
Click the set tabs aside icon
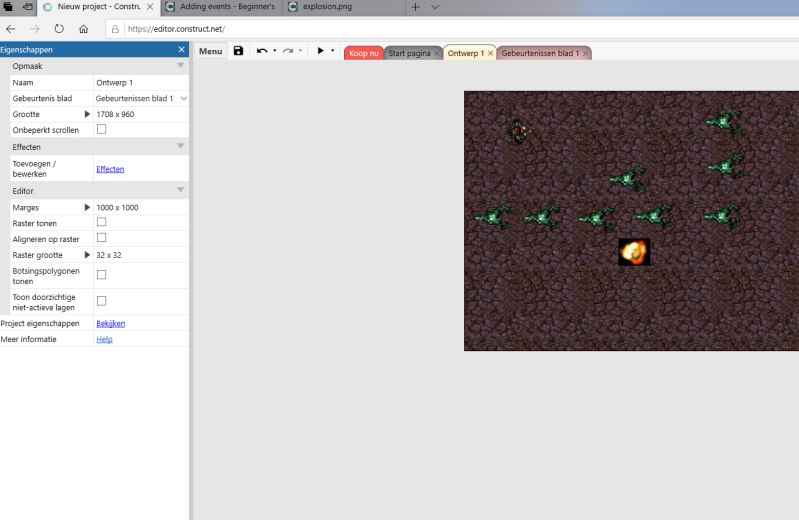(x=28, y=7)
